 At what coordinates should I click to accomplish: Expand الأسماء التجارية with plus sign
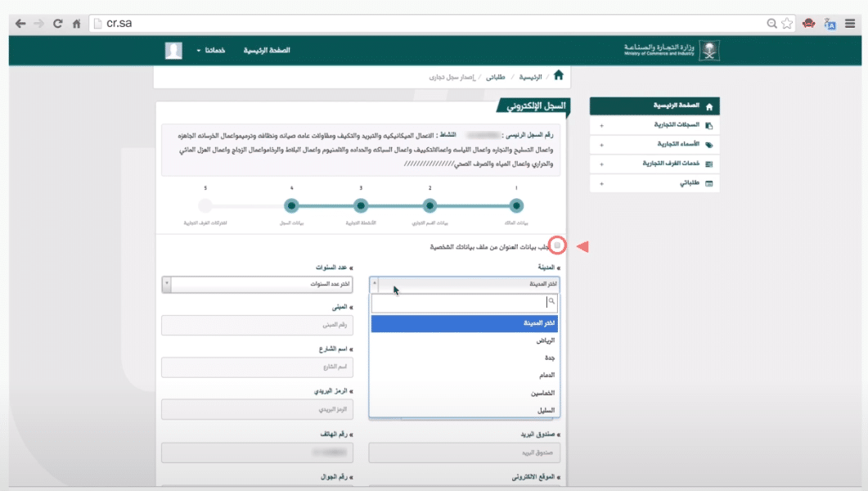[602, 145]
